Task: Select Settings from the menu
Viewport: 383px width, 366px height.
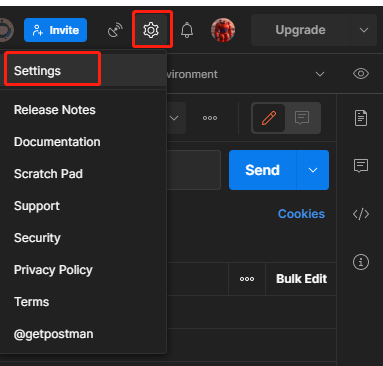Action: (x=83, y=71)
